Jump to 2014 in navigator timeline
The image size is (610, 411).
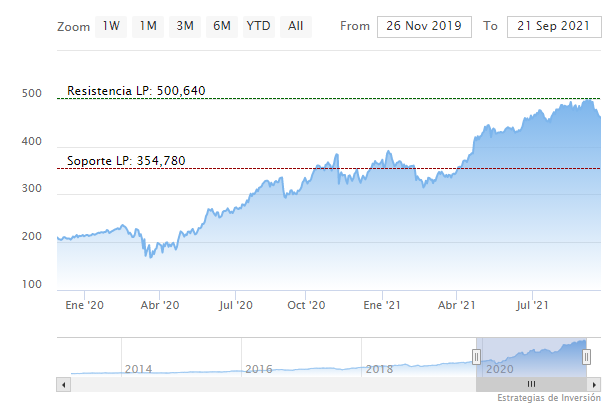click(138, 369)
